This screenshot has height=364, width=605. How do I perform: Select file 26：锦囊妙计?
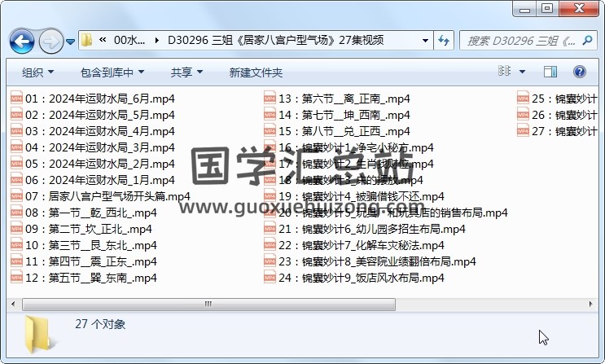(x=557, y=115)
